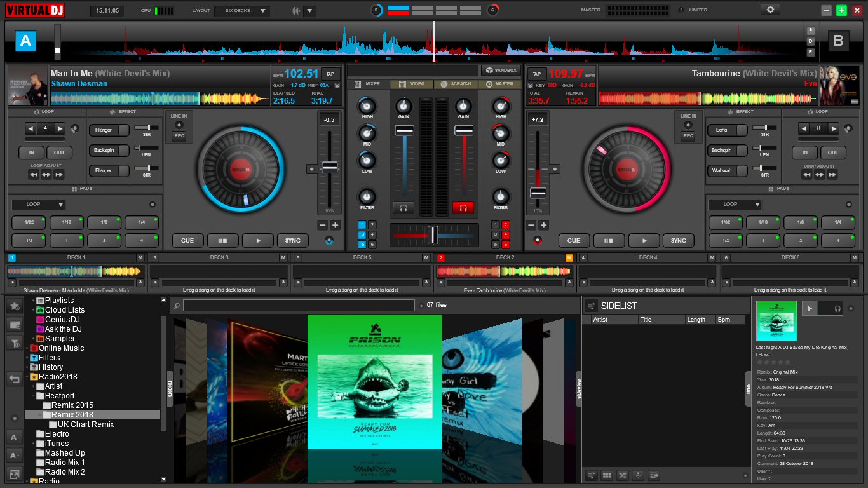Click the left deck vinyl jog wheel
The width and height of the screenshot is (868, 488).
[240, 169]
